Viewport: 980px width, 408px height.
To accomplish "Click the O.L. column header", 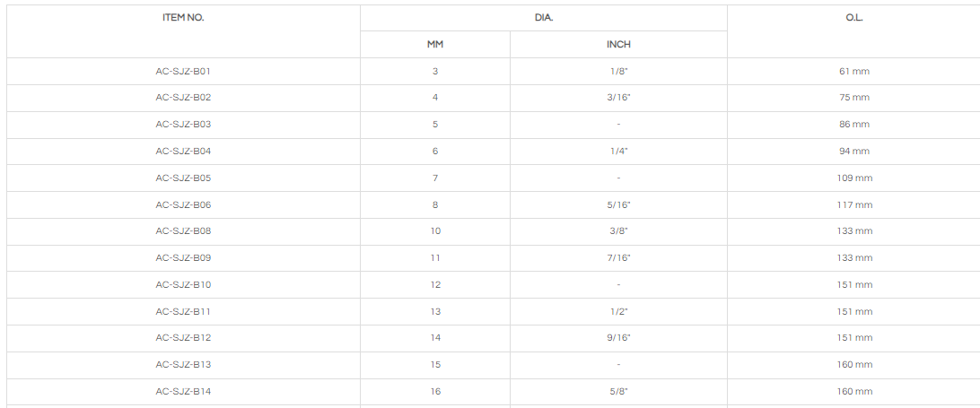I will coord(853,18).
